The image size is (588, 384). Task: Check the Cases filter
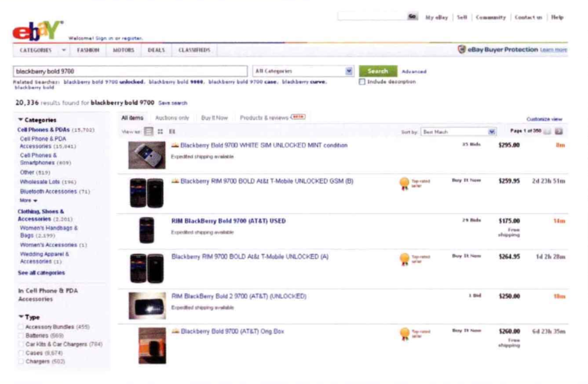[20, 353]
